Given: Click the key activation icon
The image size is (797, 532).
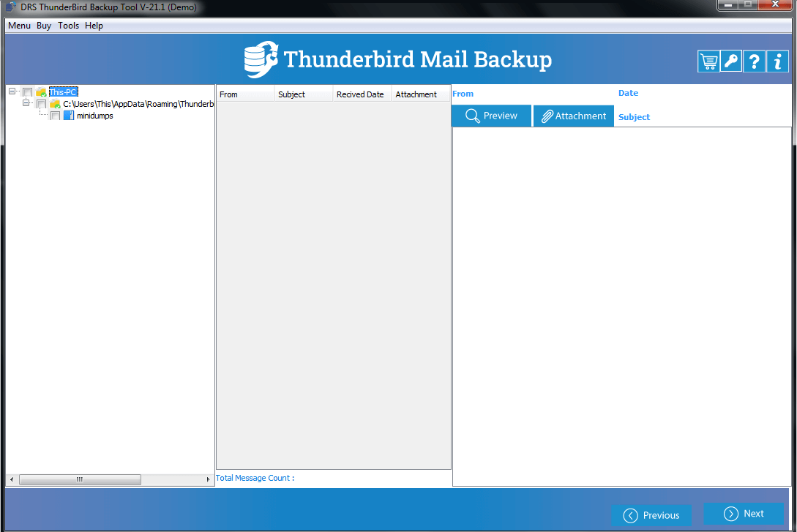Looking at the screenshot, I should click(731, 61).
